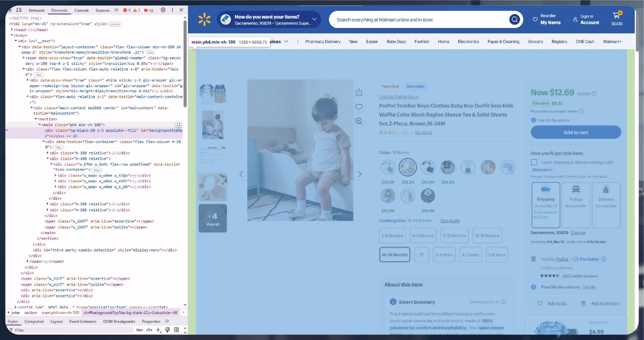Click the warning triangle count icon
The image size is (644, 340).
(135, 10)
